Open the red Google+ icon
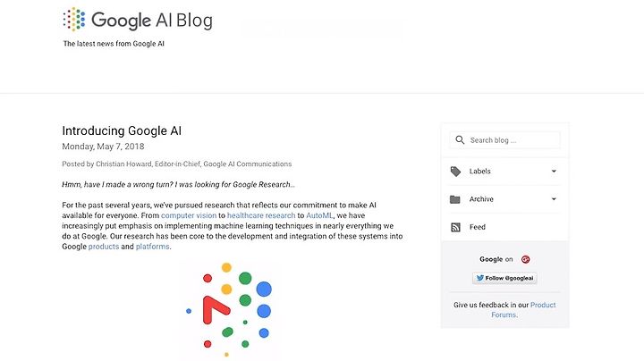644x361 pixels. point(525,259)
